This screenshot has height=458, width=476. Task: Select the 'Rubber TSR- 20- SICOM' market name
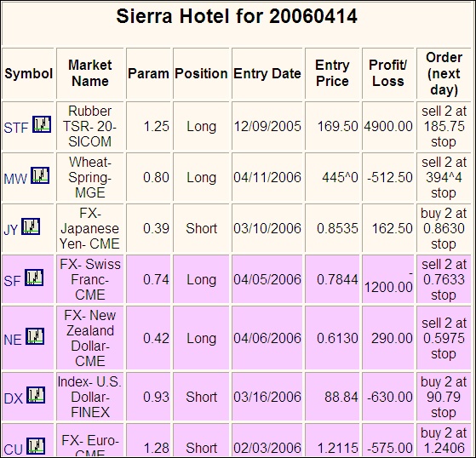tap(90, 127)
